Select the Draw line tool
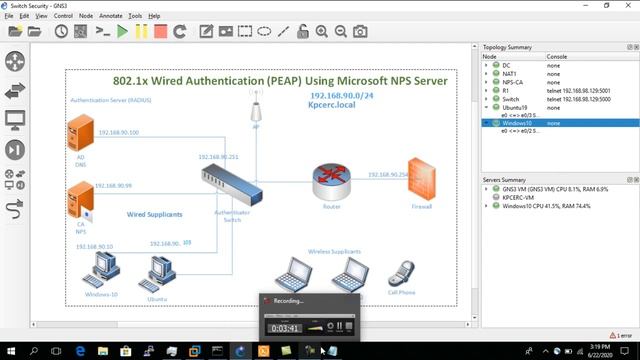This screenshot has width=640, height=360. tap(283, 31)
